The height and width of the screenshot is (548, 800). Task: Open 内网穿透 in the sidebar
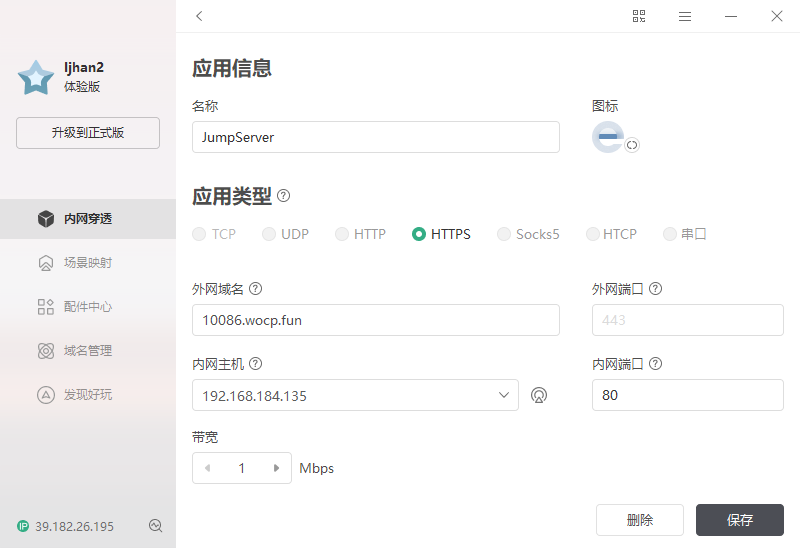[88, 219]
